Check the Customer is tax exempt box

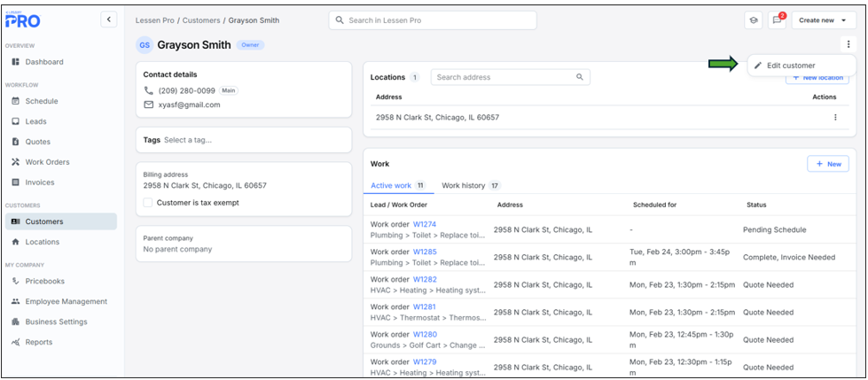coord(149,203)
